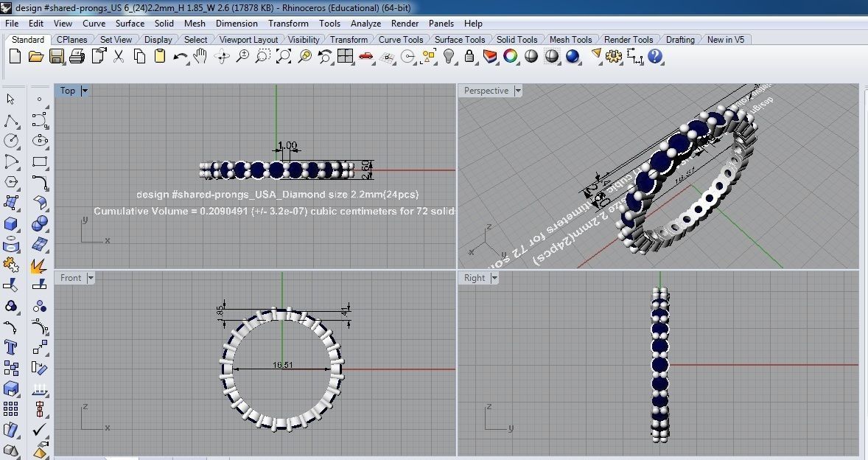Click the Top viewport title label
This screenshot has height=460, width=868.
[68, 91]
